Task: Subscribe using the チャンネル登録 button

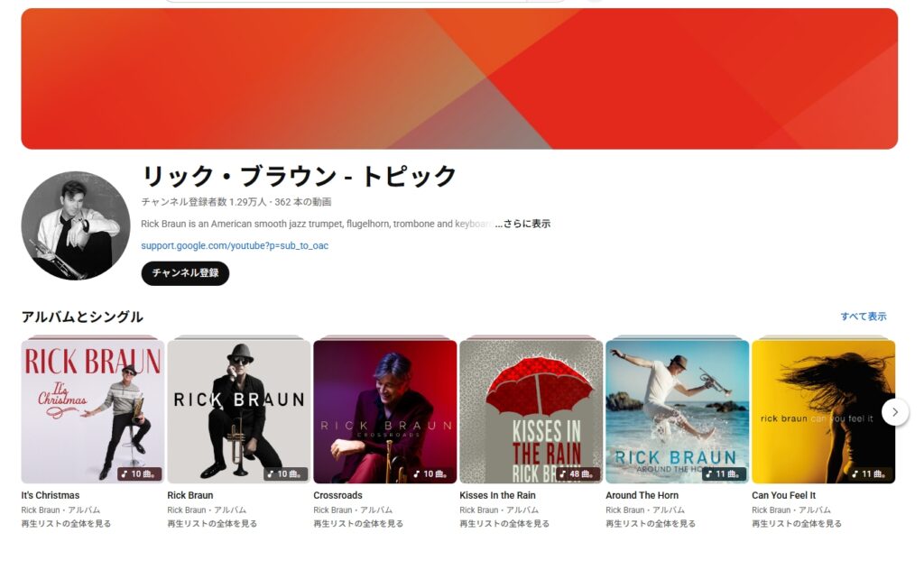Action: click(x=185, y=273)
